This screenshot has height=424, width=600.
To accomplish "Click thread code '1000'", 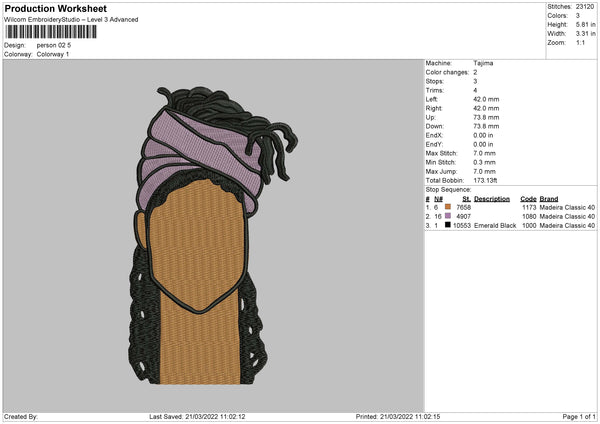I will tap(529, 226).
